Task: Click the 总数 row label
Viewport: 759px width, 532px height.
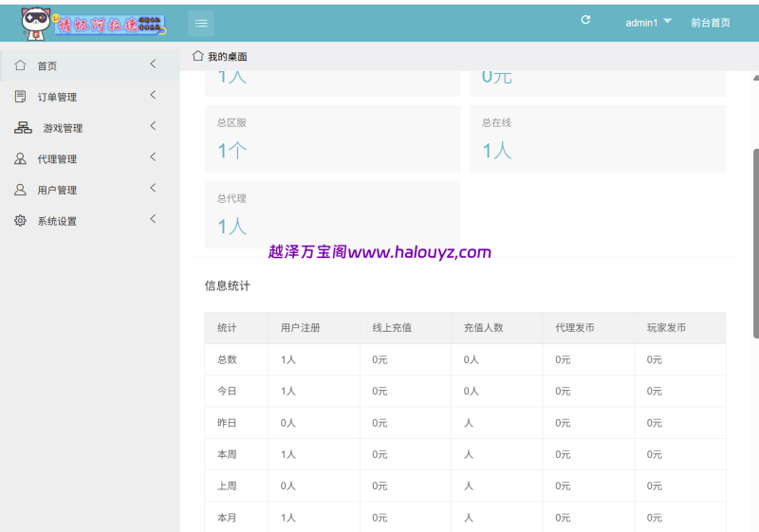Action: pyautogui.click(x=227, y=359)
